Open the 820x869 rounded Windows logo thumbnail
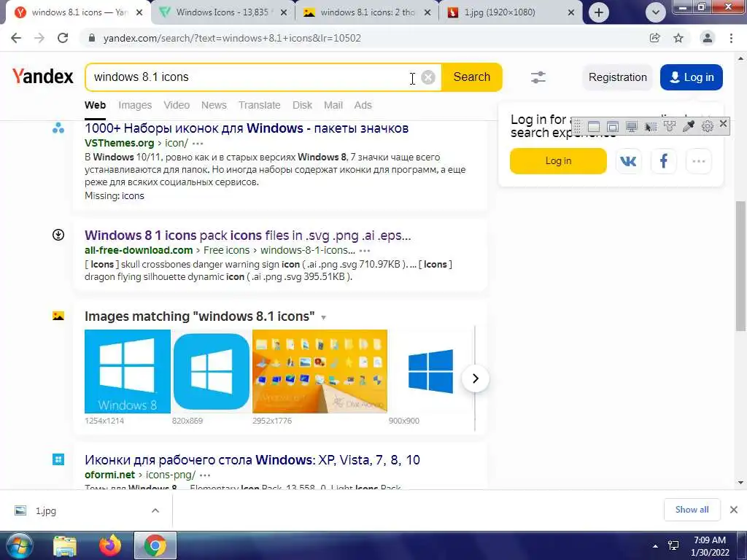 [x=212, y=371]
